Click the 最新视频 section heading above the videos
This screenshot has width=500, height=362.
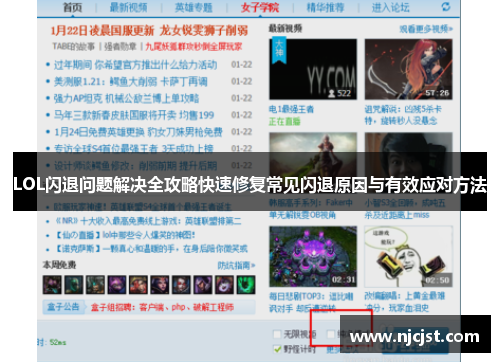point(285,29)
